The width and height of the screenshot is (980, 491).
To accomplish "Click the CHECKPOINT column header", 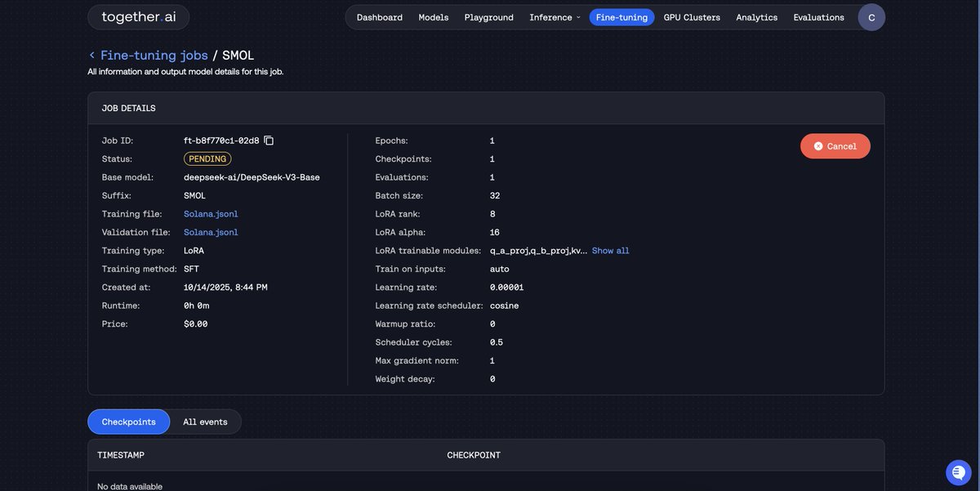I will (474, 455).
